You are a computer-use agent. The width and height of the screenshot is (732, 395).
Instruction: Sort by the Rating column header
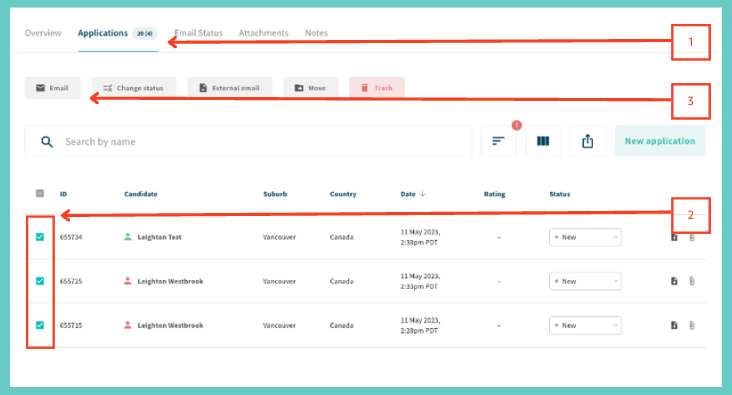click(494, 194)
